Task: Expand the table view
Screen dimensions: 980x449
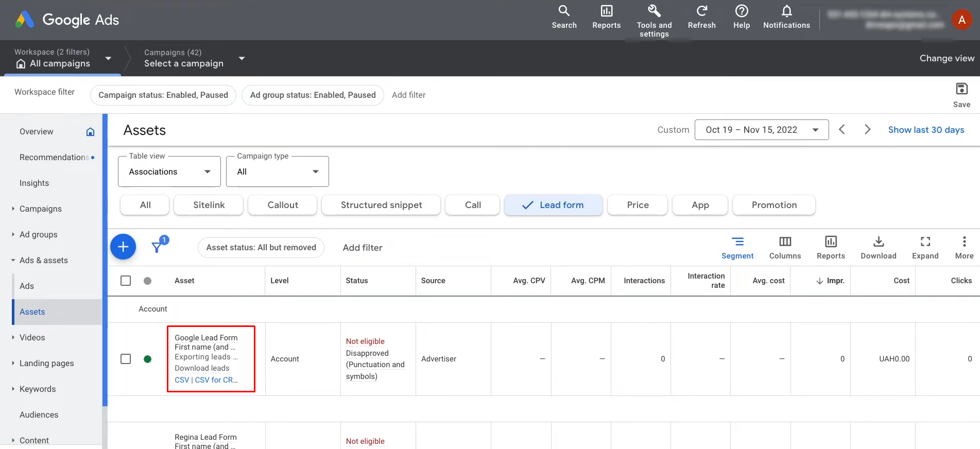Action: coord(925,248)
